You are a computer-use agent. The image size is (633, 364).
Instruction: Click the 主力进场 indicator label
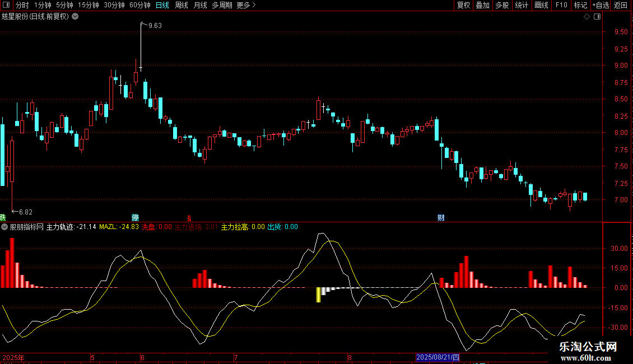196,227
